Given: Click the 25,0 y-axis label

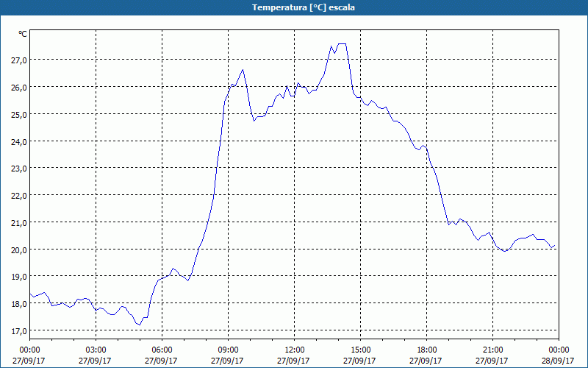Looking at the screenshot, I should (19, 115).
